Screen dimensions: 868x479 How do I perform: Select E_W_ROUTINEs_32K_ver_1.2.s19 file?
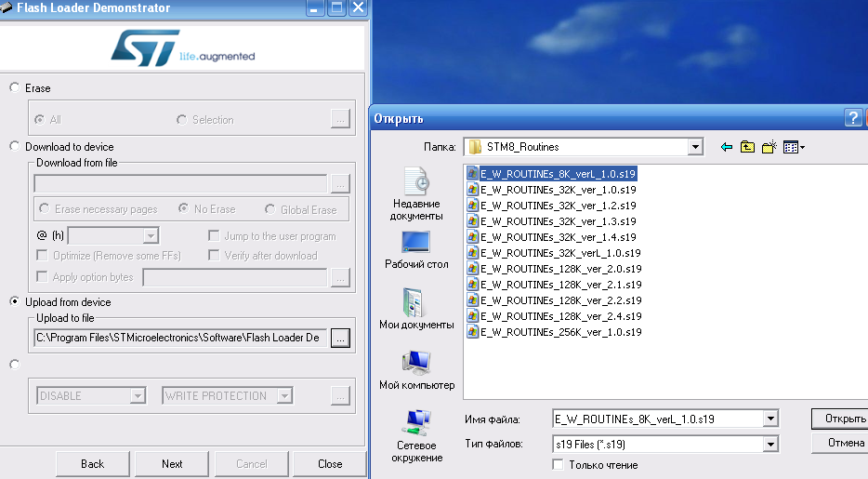[x=558, y=205]
